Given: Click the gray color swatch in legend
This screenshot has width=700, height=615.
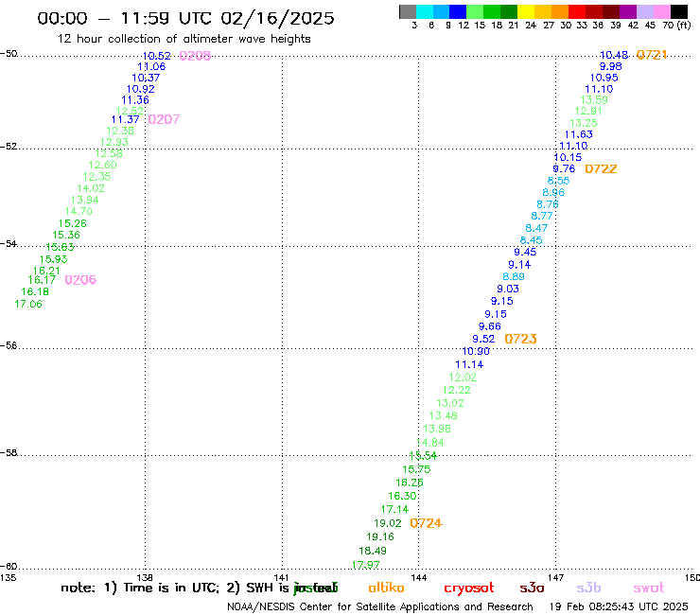Looking at the screenshot, I should tap(408, 11).
